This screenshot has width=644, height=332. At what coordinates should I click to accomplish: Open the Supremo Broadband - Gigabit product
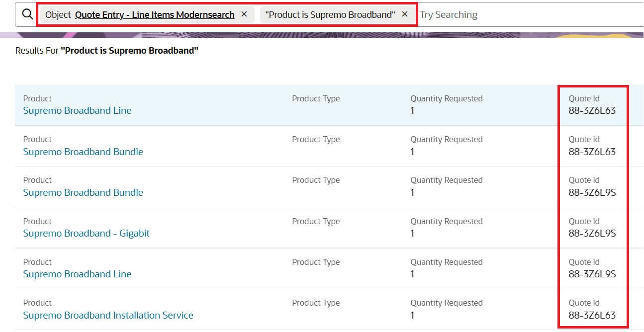(86, 233)
